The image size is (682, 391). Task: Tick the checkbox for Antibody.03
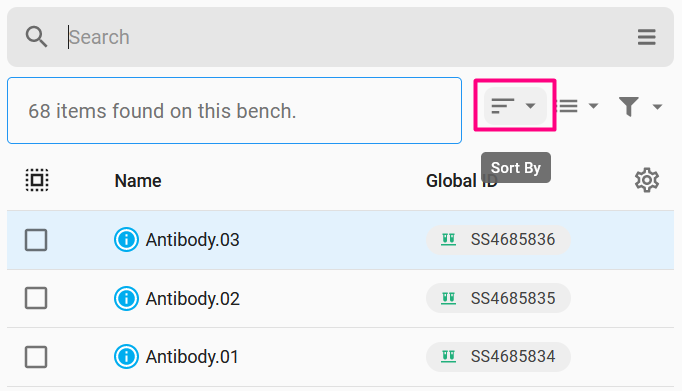(36, 240)
